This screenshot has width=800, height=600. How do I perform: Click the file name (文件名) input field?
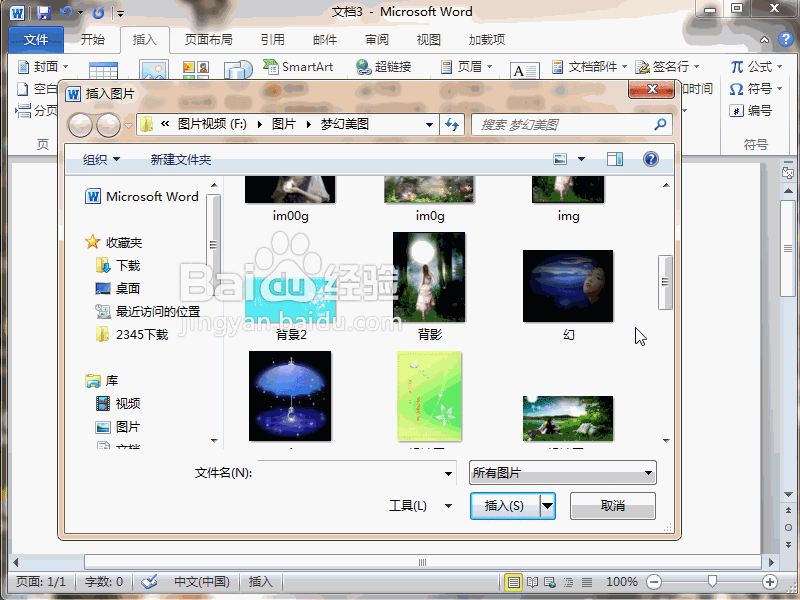[x=349, y=473]
